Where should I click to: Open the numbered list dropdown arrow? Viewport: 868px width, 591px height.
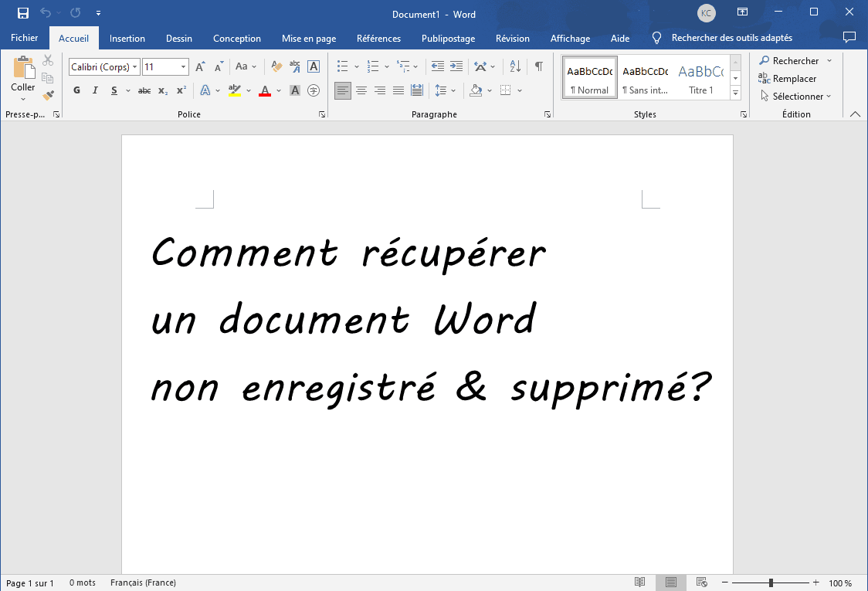386,67
